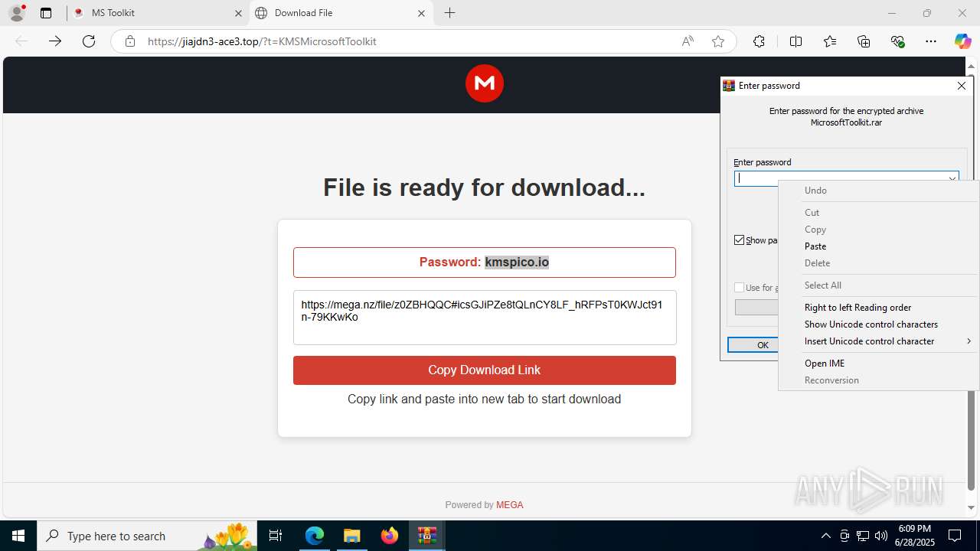Expand Insert Unicode control character submenu
This screenshot has height=551, width=980.
coord(878,341)
